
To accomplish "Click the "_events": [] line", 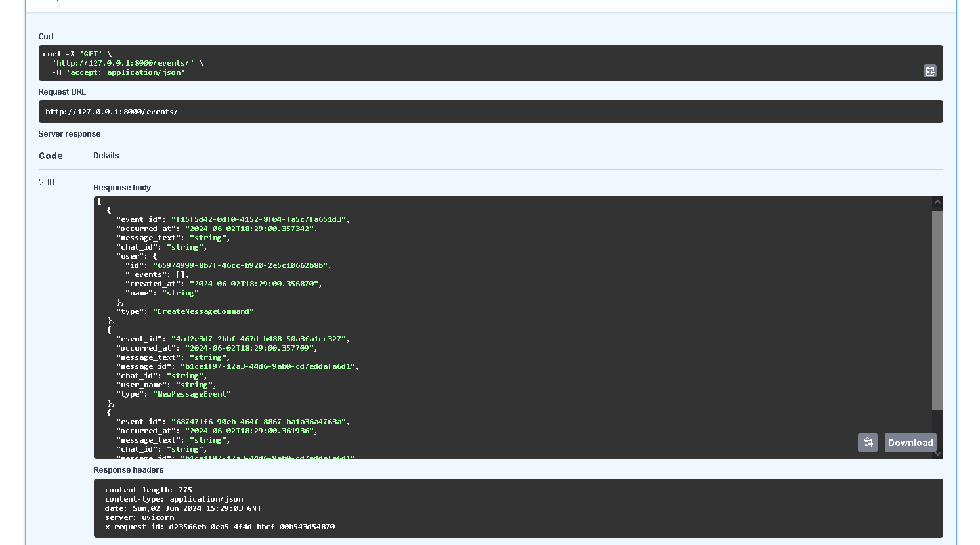I will [x=157, y=274].
